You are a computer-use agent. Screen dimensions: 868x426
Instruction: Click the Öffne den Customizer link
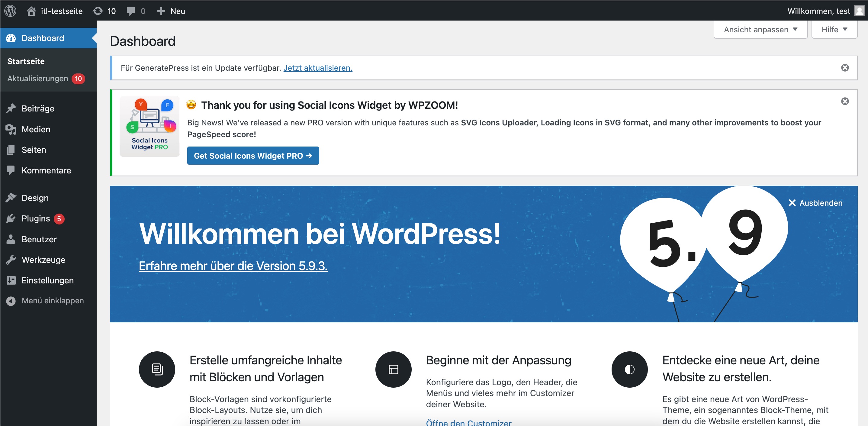[469, 422]
